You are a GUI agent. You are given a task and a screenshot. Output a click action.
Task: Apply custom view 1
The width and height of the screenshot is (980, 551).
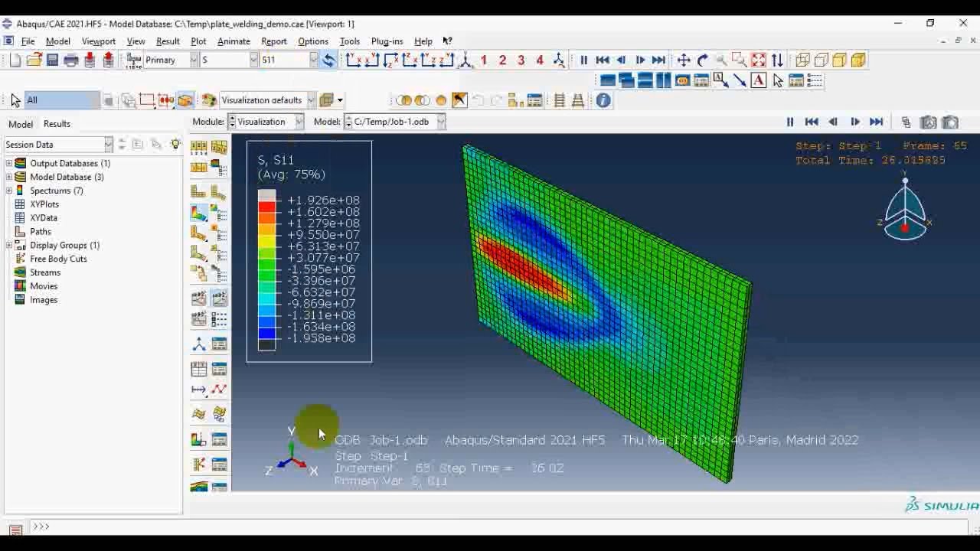click(x=484, y=60)
